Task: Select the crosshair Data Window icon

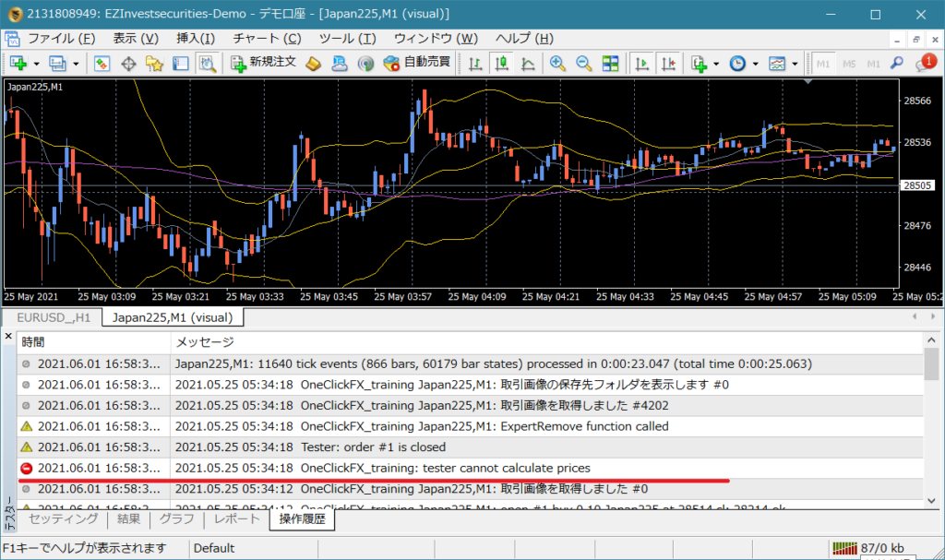Action: [x=128, y=64]
